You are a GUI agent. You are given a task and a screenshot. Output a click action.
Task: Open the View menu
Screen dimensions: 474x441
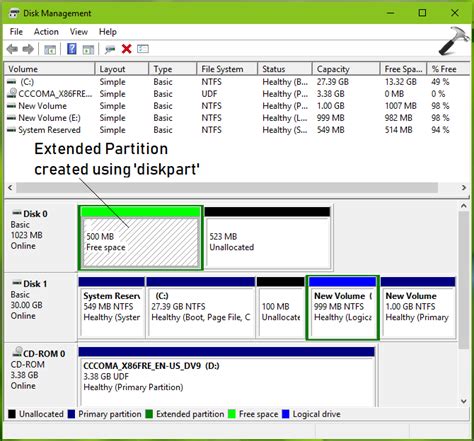[x=79, y=32]
